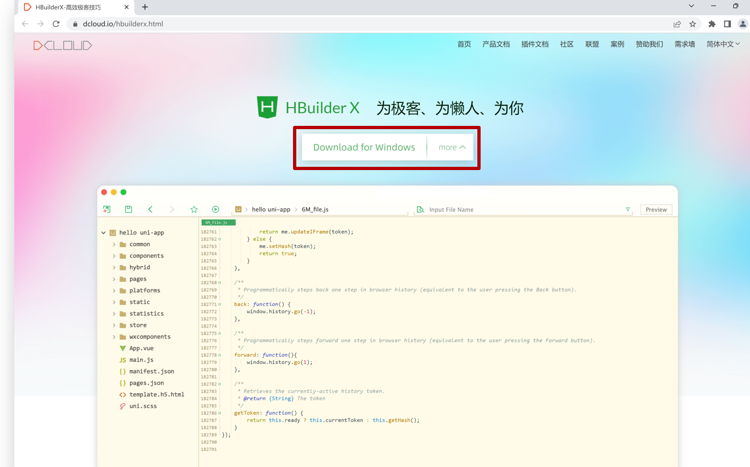Click Download for Windows button
The width and height of the screenshot is (750, 467).
tap(364, 147)
